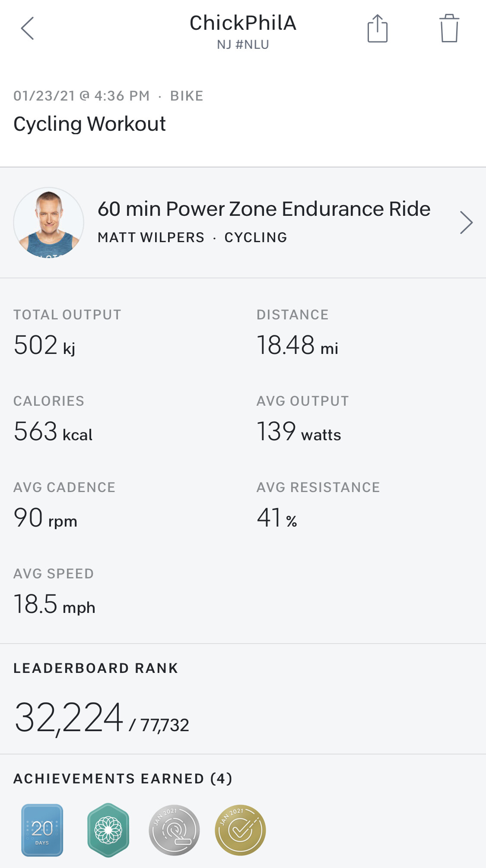This screenshot has width=486, height=868.
Task: Tap the Avg Cadence 90 rpm stat
Action: (45, 518)
